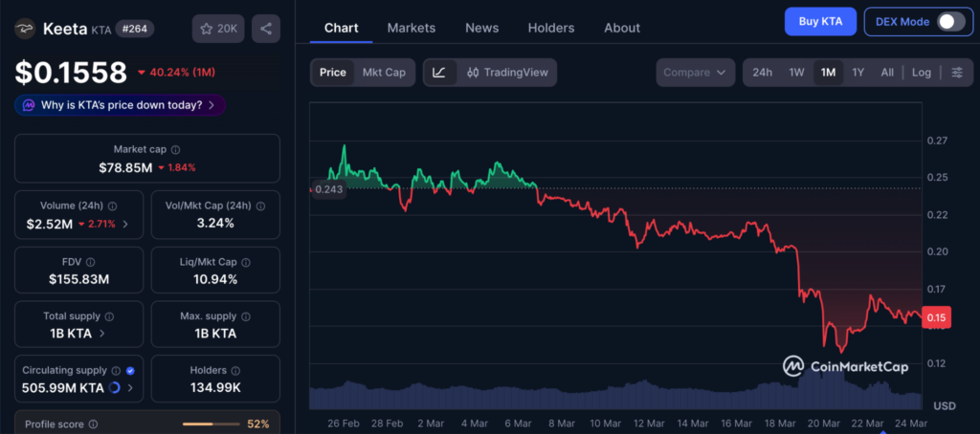Click the Buy KTA button
The width and height of the screenshot is (980, 434).
819,22
